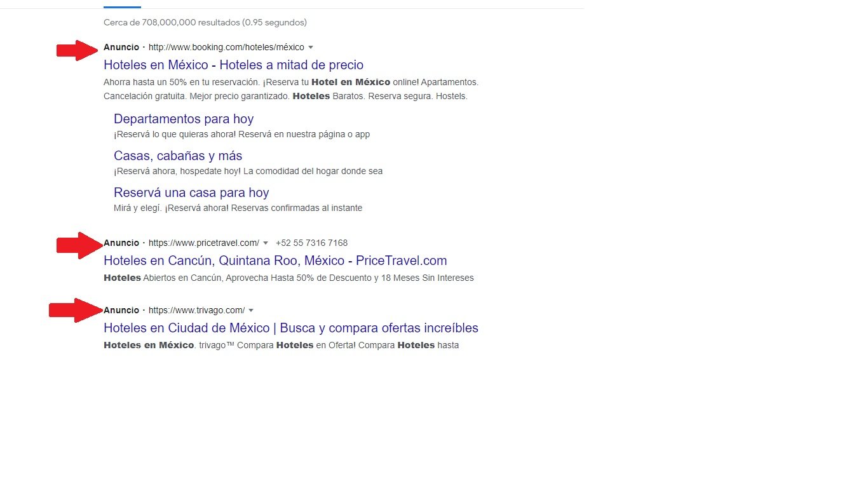Click the 'Anuncio' label on the PriceTravel ad
Screen dimensions: 868x488
click(x=121, y=243)
